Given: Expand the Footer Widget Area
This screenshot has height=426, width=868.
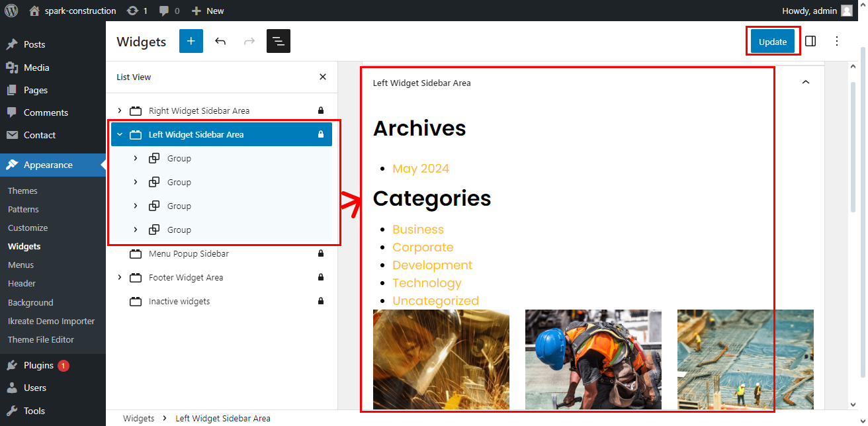Looking at the screenshot, I should coord(120,277).
